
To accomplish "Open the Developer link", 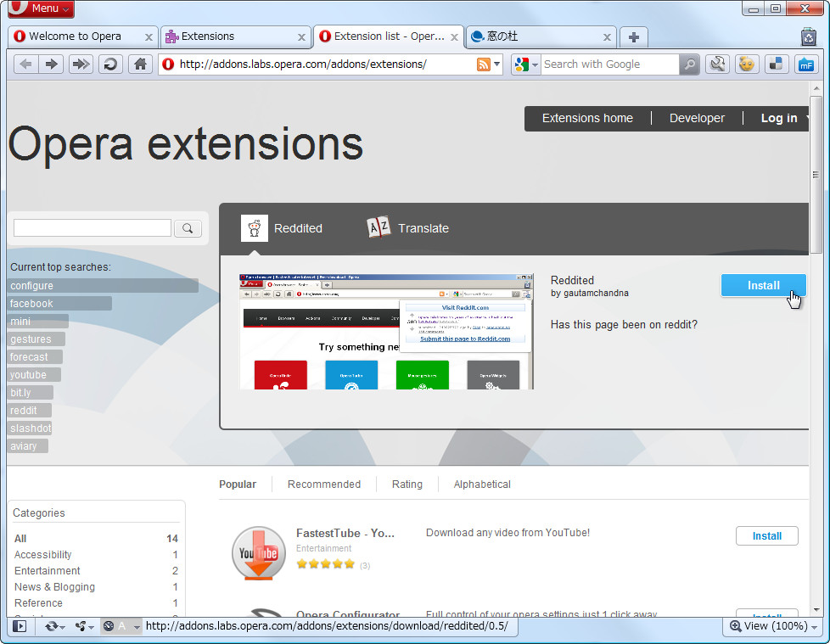I will tap(696, 118).
